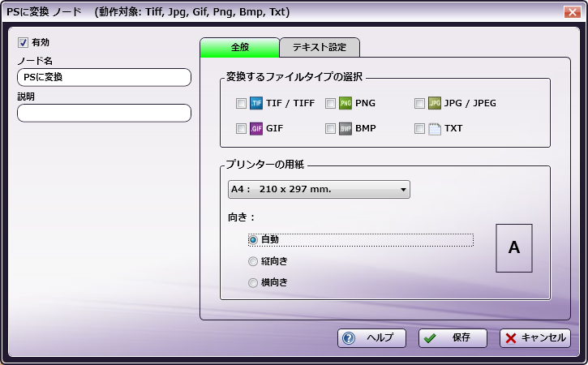This screenshot has height=365, width=588.
Task: Click the TXT document icon
Action: tap(435, 128)
